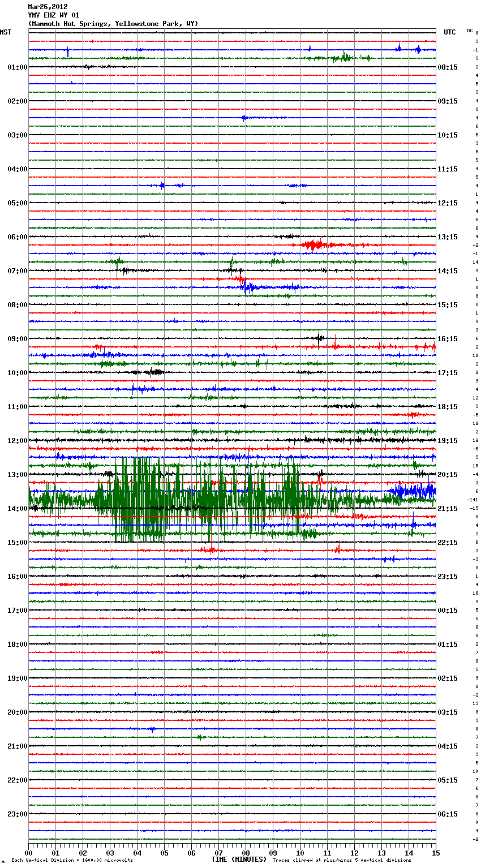The height and width of the screenshot is (868, 481).
Task: Click the 00:15 UTC time label
Action: click(448, 611)
